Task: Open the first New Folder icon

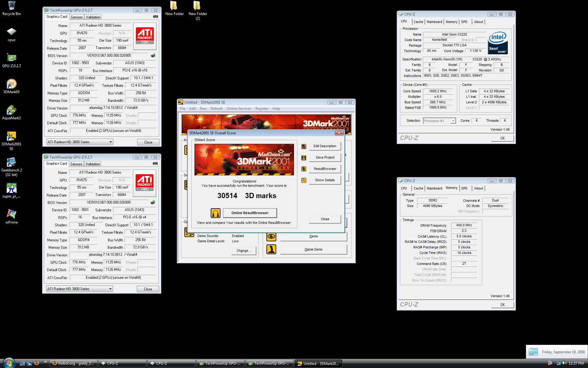Action: pyautogui.click(x=174, y=8)
